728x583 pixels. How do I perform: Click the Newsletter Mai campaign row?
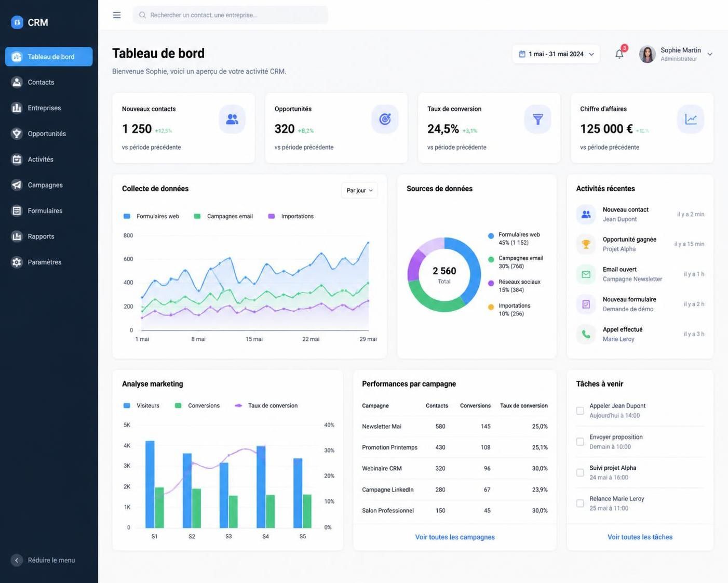click(x=455, y=426)
